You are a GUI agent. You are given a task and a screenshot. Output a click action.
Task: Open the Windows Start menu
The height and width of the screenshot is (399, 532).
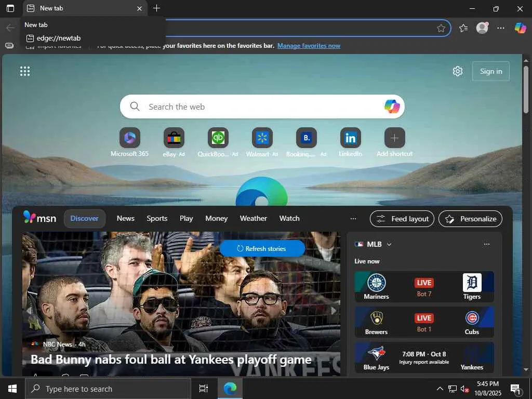tap(12, 389)
